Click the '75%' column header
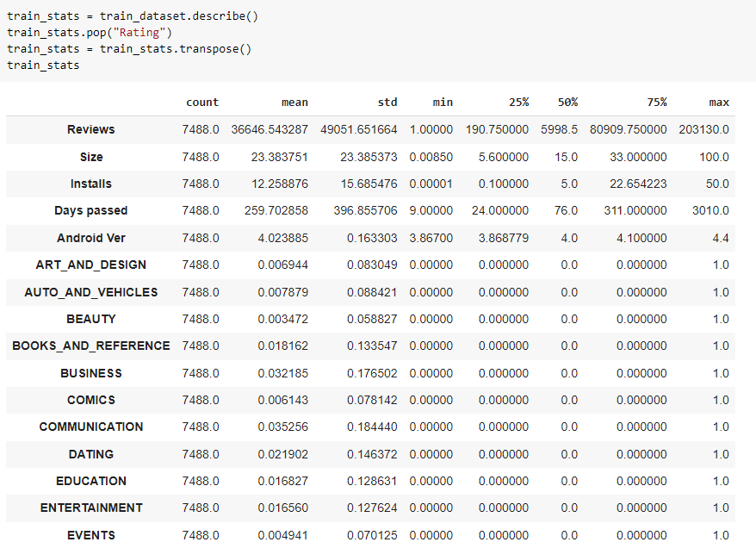 click(656, 103)
